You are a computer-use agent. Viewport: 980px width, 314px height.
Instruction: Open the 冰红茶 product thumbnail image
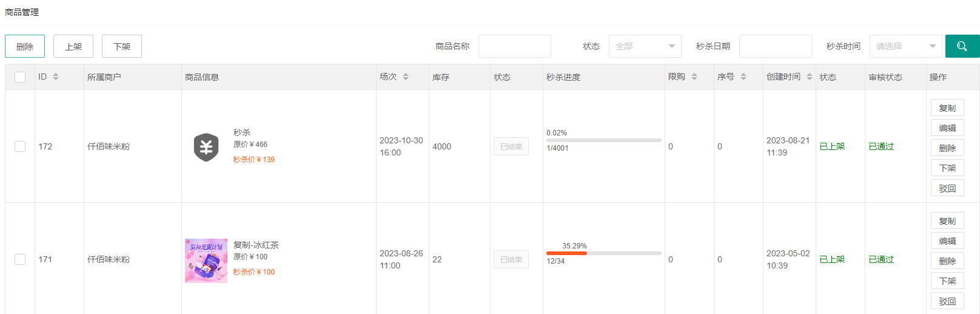pos(206,261)
